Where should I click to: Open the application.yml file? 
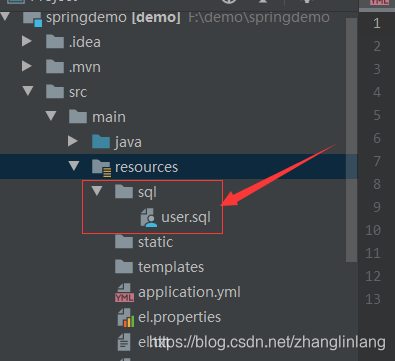(189, 292)
